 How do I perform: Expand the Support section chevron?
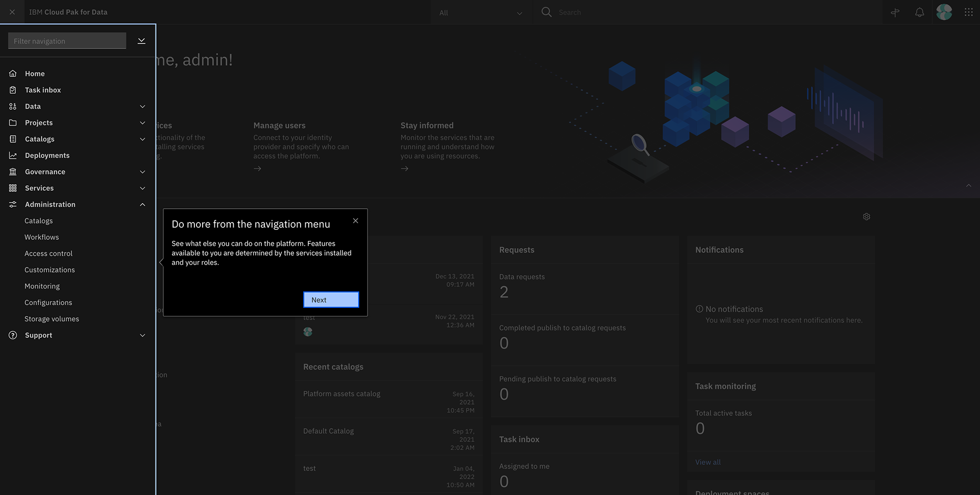(142, 335)
